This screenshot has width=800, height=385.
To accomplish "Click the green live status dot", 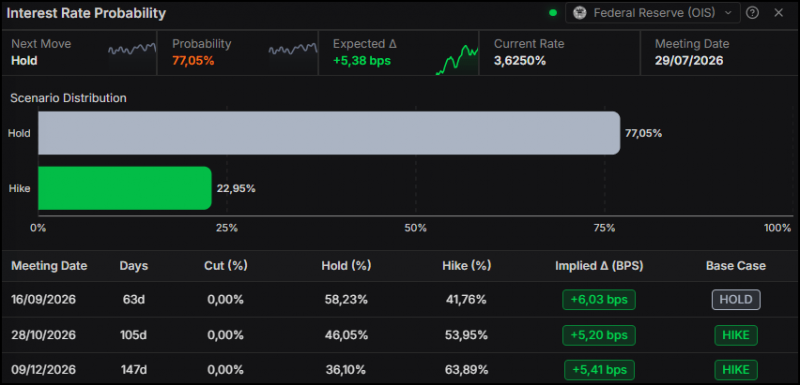I will pos(553,13).
